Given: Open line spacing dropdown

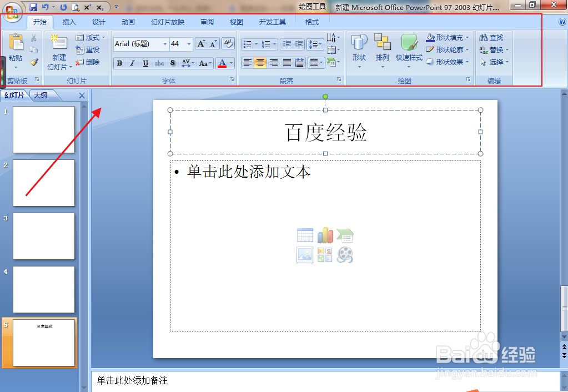Looking at the screenshot, I should click(315, 44).
